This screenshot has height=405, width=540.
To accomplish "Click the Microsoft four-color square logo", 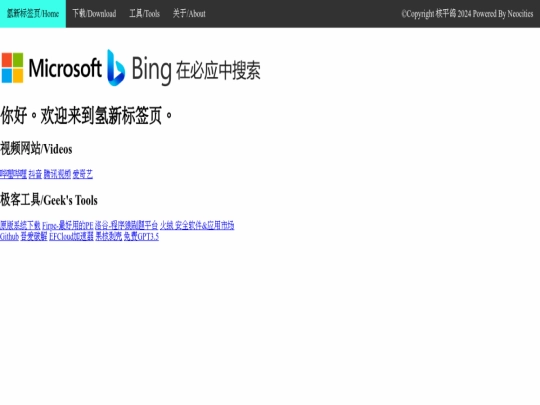I will pos(12,68).
